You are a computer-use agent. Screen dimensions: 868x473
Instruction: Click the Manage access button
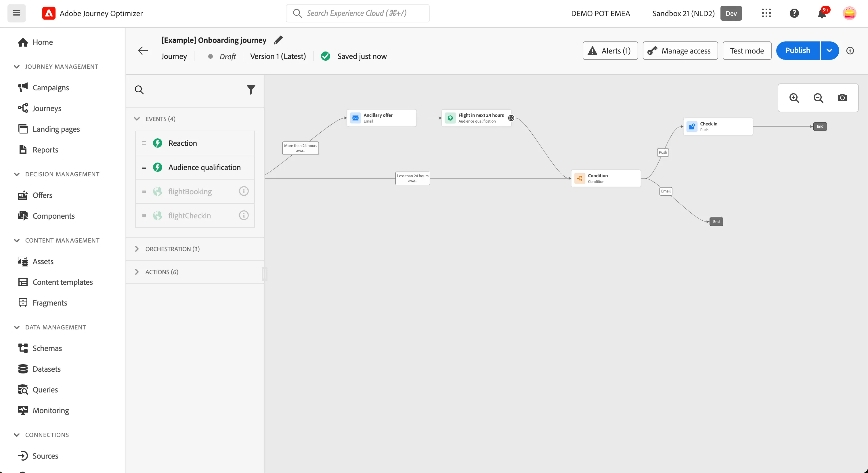click(x=680, y=51)
